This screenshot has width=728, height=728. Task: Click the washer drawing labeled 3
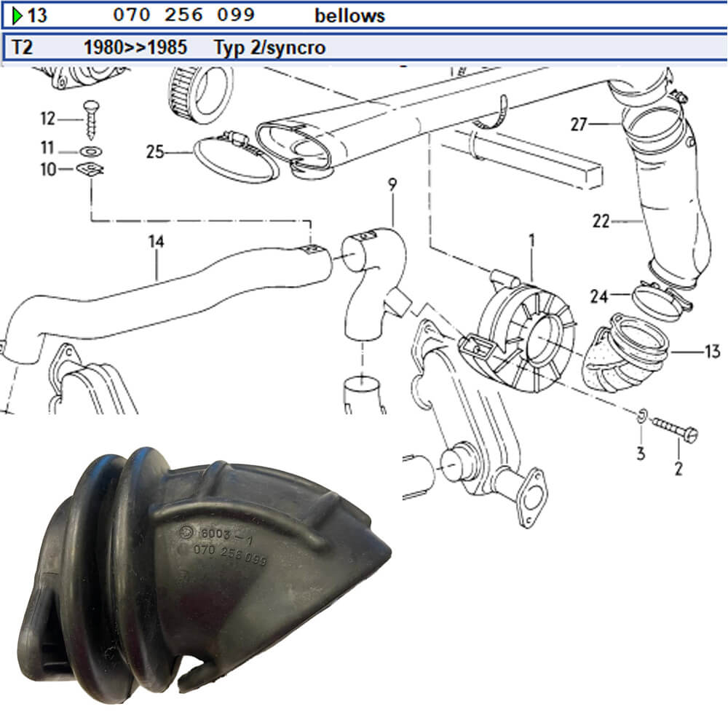639,417
